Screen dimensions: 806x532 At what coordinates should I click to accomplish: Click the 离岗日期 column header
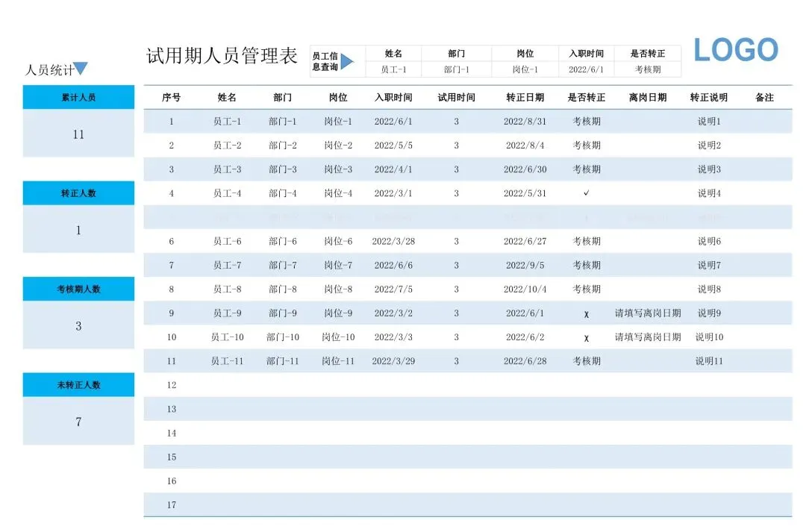(x=648, y=97)
